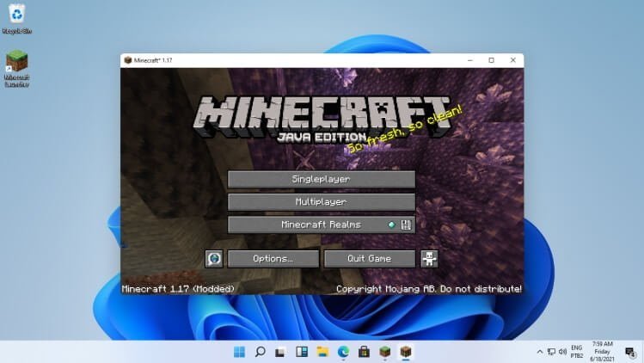Click the green Realms notification indicator

pyautogui.click(x=391, y=225)
